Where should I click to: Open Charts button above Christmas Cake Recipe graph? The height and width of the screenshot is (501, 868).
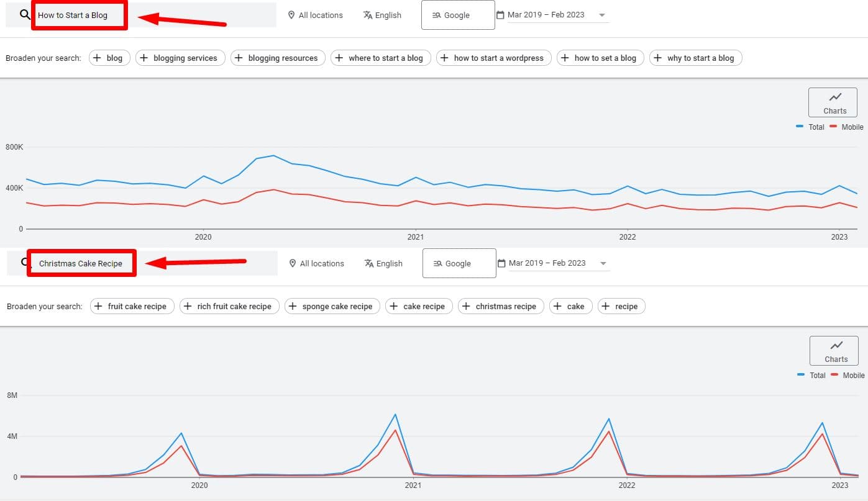(x=834, y=351)
